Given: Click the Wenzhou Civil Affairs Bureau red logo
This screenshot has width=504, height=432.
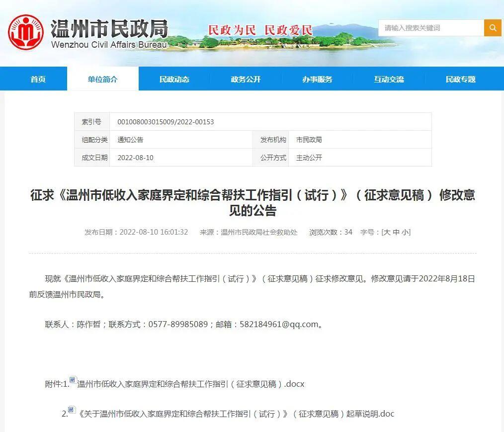Looking at the screenshot, I should pyautogui.click(x=26, y=32).
